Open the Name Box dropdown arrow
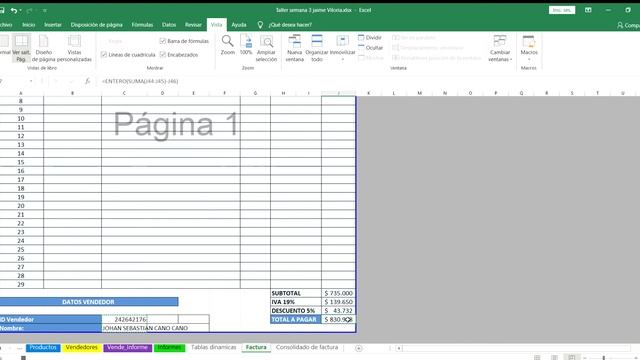Screen dimensions: 640x360 [x=31, y=81]
